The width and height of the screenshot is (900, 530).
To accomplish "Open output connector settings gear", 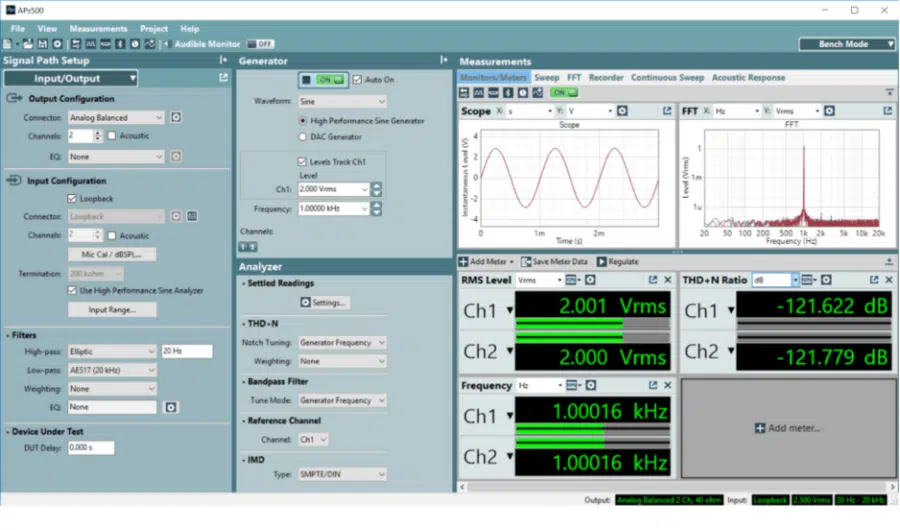I will point(176,117).
